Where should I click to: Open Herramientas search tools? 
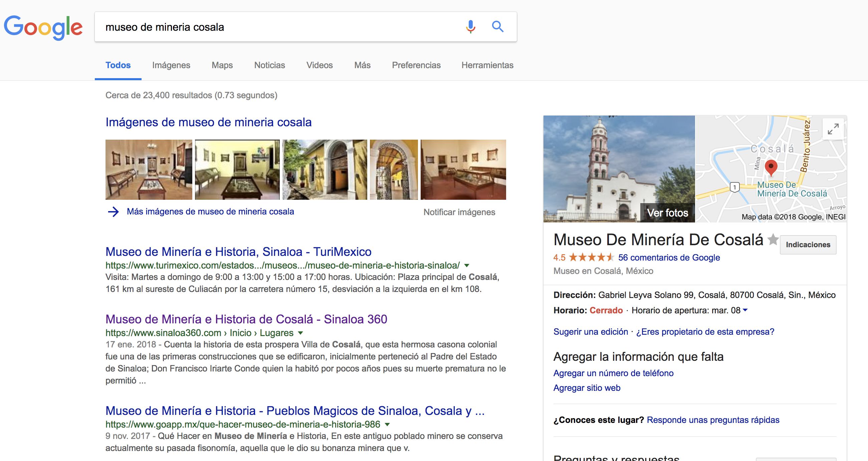click(x=487, y=65)
